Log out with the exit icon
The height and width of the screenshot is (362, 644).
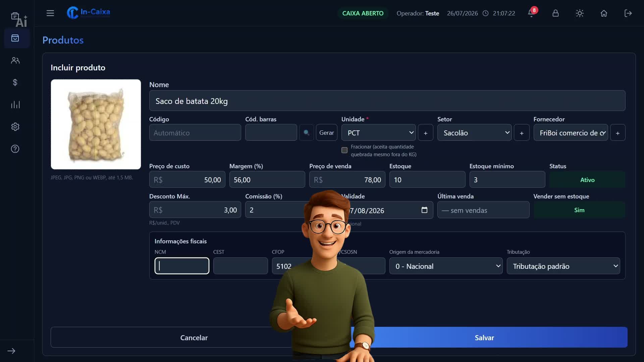click(x=628, y=13)
